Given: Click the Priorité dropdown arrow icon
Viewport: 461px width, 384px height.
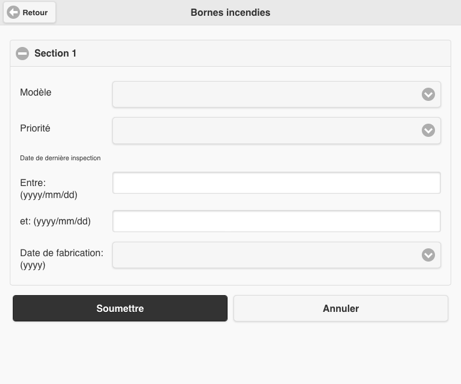Looking at the screenshot, I should (x=428, y=130).
